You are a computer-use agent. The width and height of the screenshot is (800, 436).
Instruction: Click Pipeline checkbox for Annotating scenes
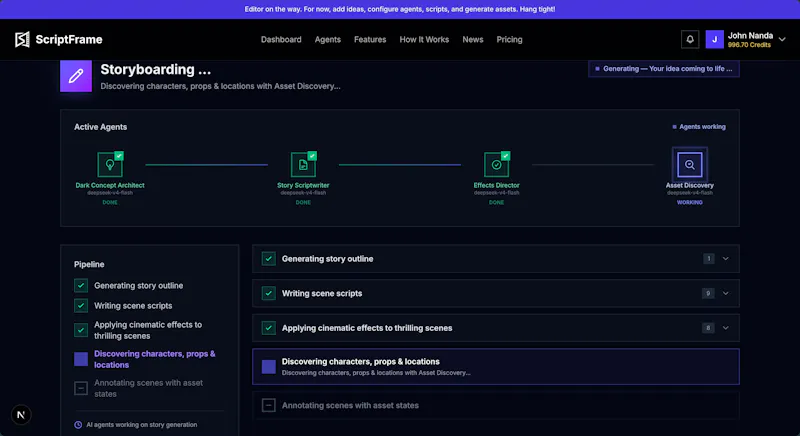coord(81,388)
